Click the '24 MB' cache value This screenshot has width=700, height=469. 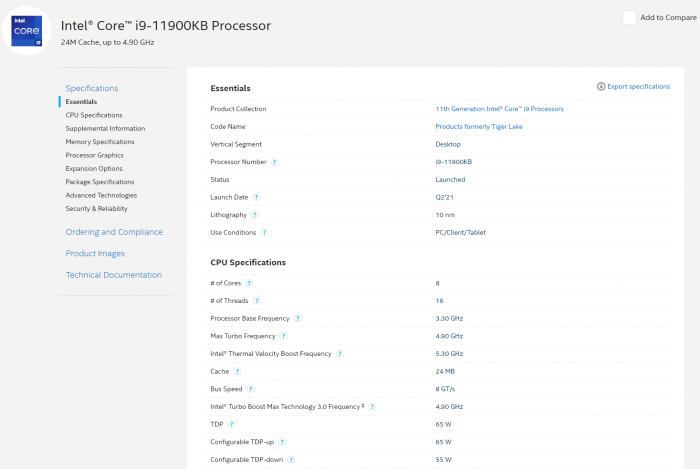[445, 371]
